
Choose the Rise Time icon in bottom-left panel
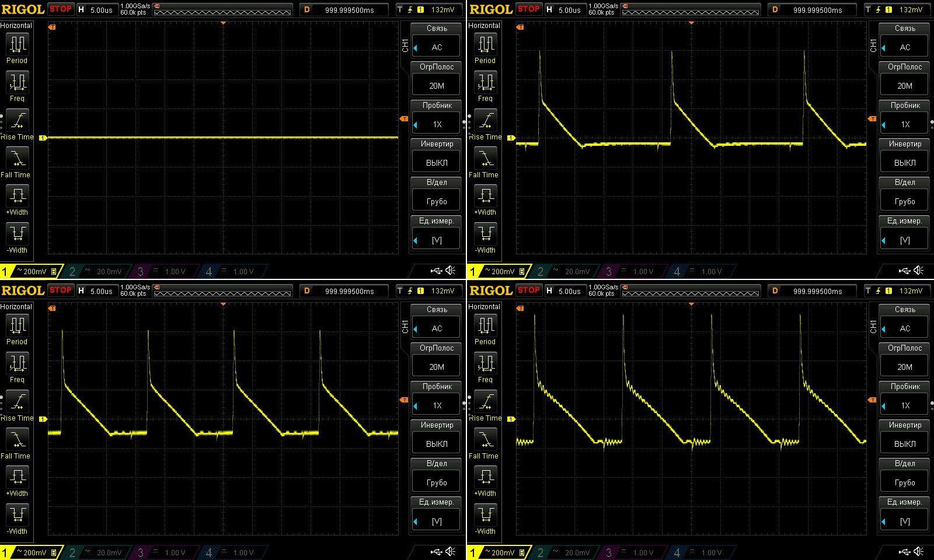point(17,402)
